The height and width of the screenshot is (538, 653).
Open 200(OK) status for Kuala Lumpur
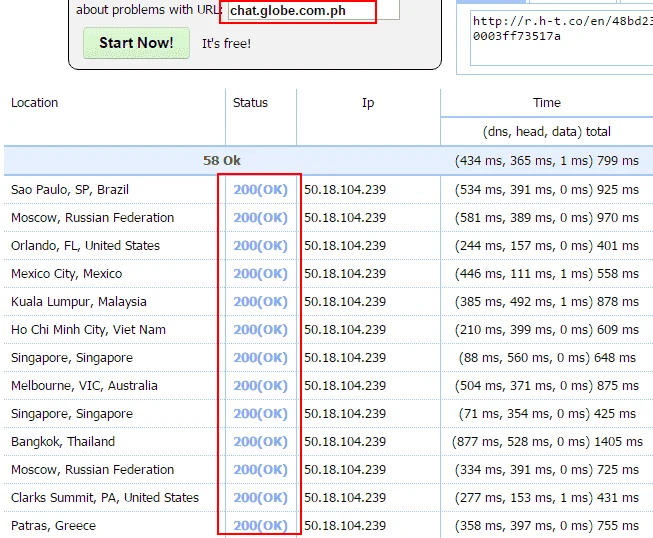[x=261, y=301]
